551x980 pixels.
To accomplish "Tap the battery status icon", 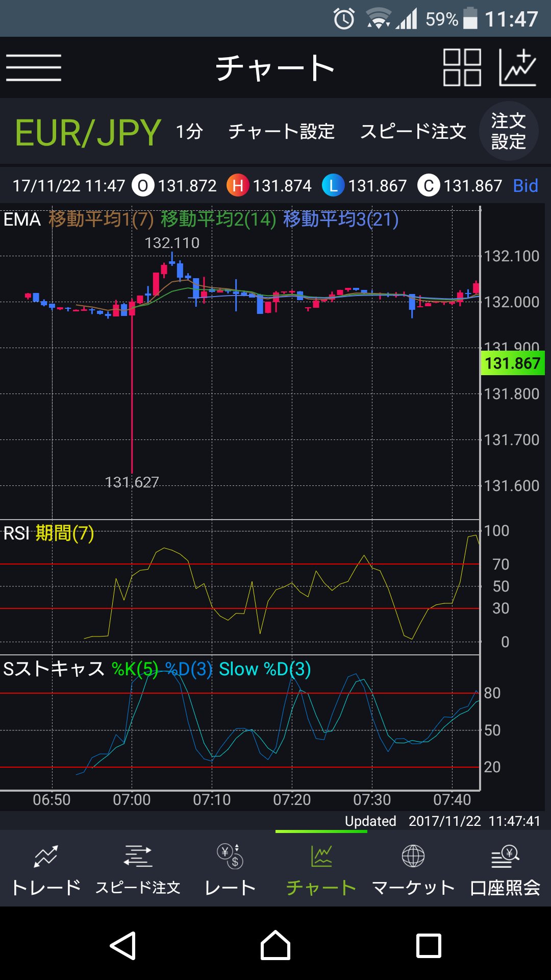I will pos(470,18).
